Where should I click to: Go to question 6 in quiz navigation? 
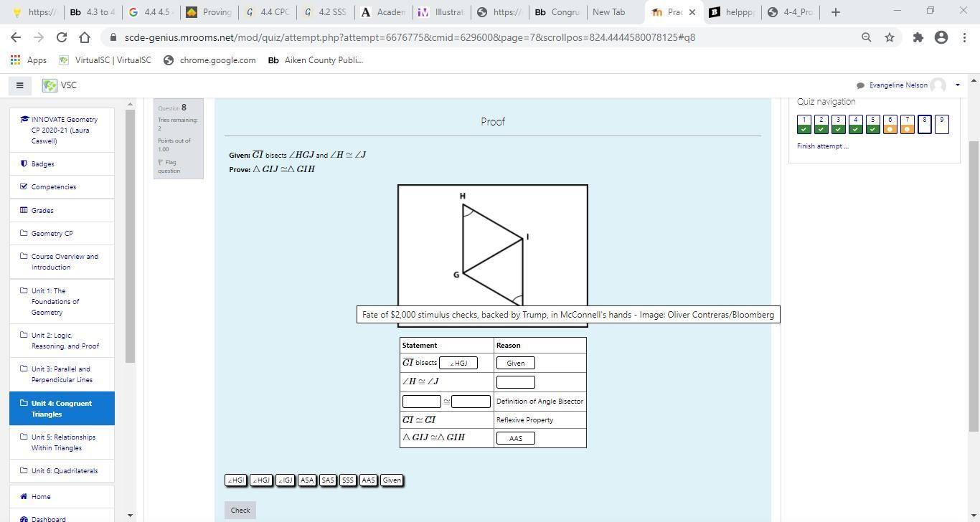pyautogui.click(x=890, y=124)
